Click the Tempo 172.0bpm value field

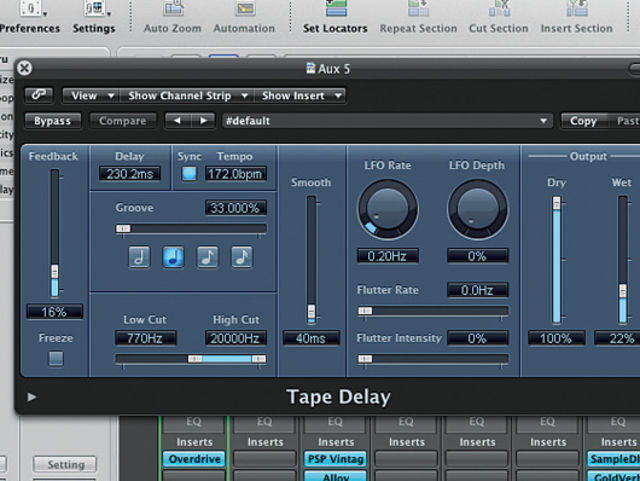pyautogui.click(x=236, y=174)
